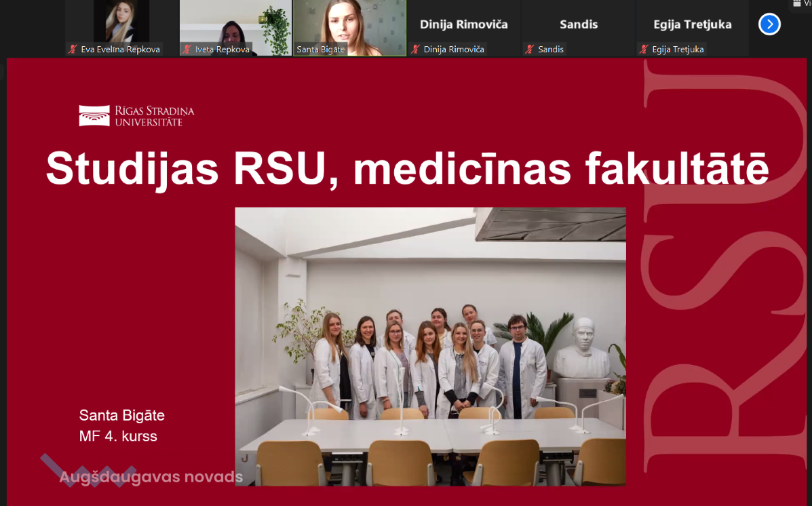812x506 pixels.
Task: Click Sandis's muted microphone icon
Action: click(529, 50)
